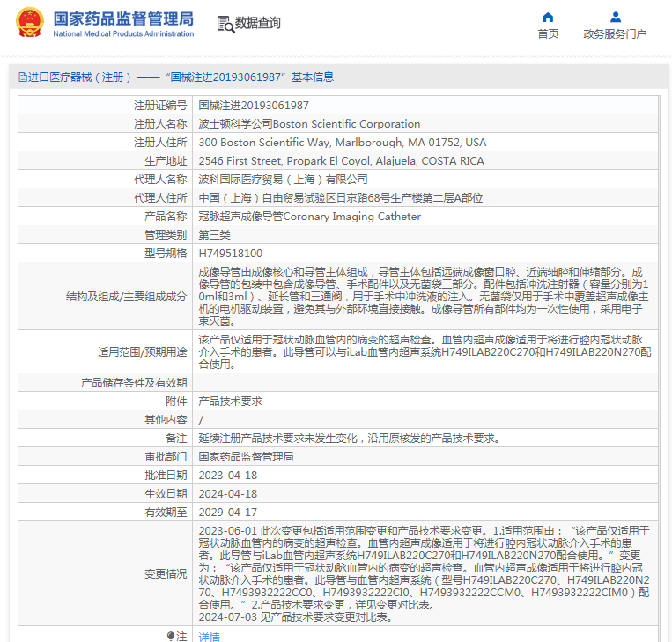Select expiry date 2029-04-17

click(x=228, y=513)
